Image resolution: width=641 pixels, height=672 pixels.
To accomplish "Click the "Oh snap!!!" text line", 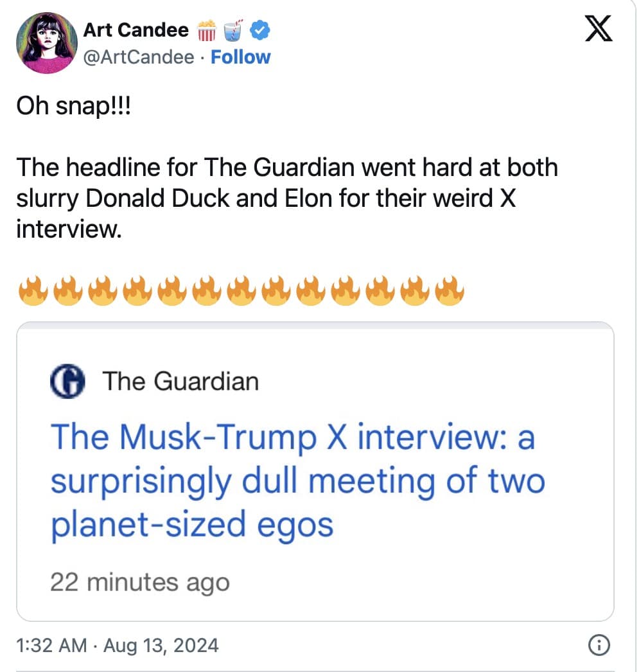I will [73, 107].
